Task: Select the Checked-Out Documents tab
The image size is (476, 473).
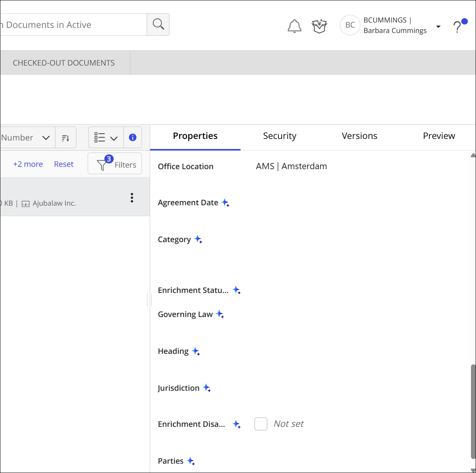Action: tap(64, 63)
